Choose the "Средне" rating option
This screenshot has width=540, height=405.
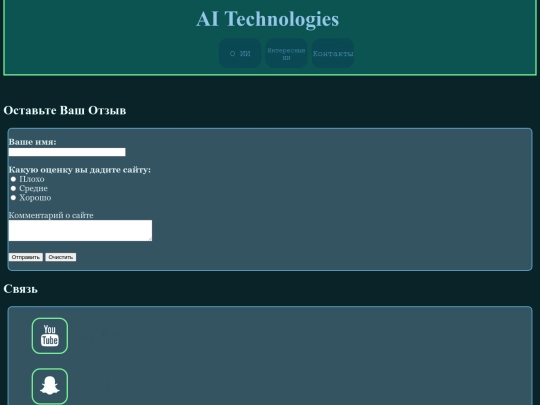coord(13,188)
